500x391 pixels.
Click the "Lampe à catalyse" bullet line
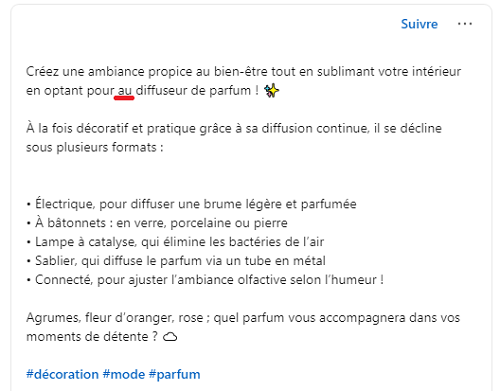pos(175,242)
